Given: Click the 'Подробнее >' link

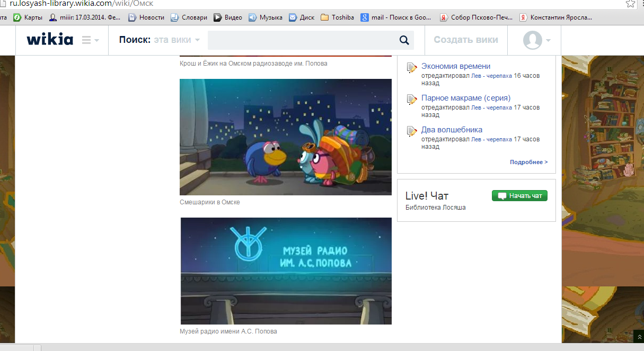Looking at the screenshot, I should [529, 162].
